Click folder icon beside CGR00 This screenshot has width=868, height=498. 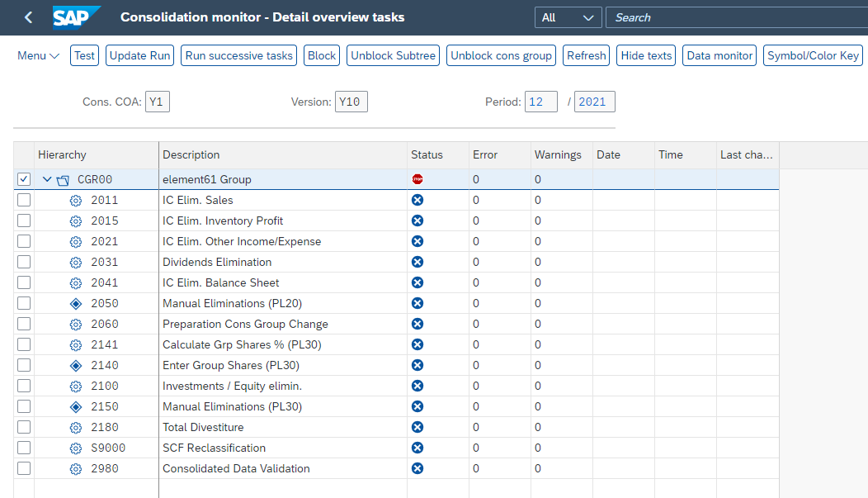(63, 180)
